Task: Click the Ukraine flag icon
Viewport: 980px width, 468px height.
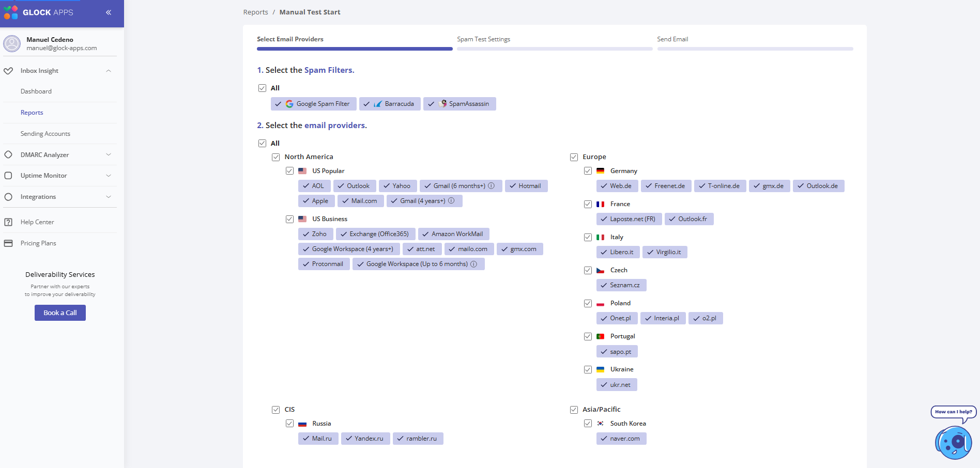Action: [600, 369]
